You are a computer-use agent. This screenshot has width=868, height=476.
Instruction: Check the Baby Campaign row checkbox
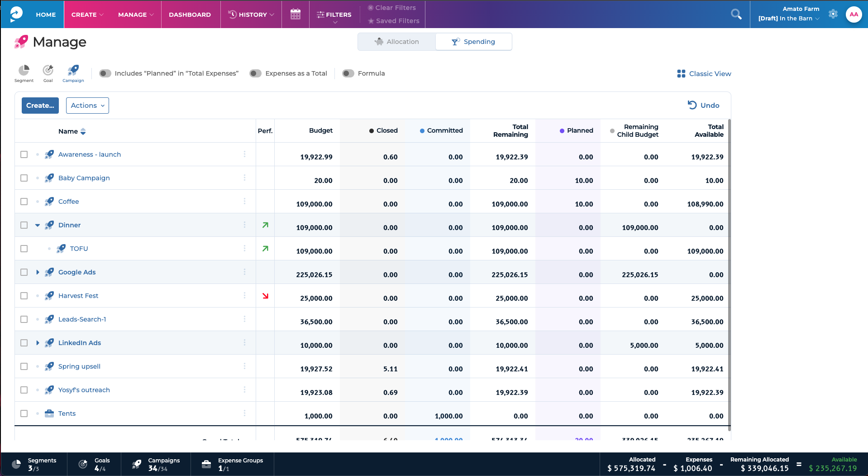24,178
